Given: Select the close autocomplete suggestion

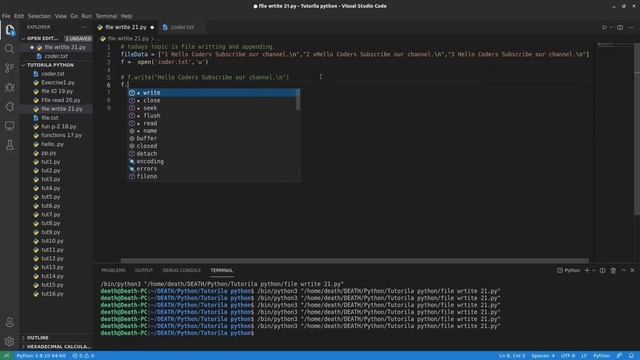Looking at the screenshot, I should click(x=212, y=100).
